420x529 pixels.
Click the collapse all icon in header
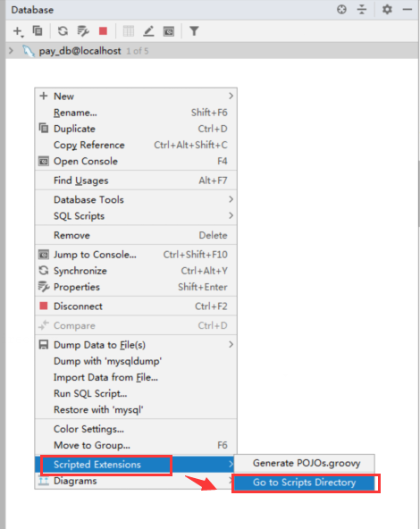click(362, 10)
